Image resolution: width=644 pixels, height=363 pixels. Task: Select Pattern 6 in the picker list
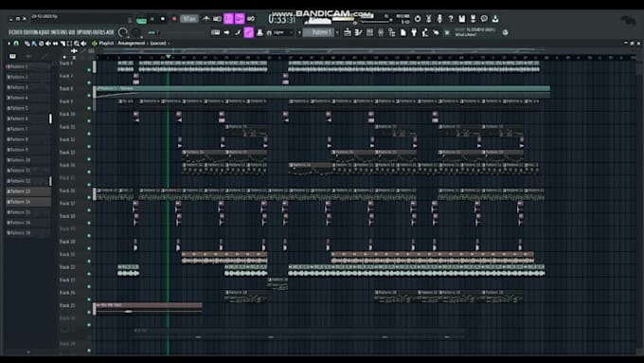tap(27, 118)
